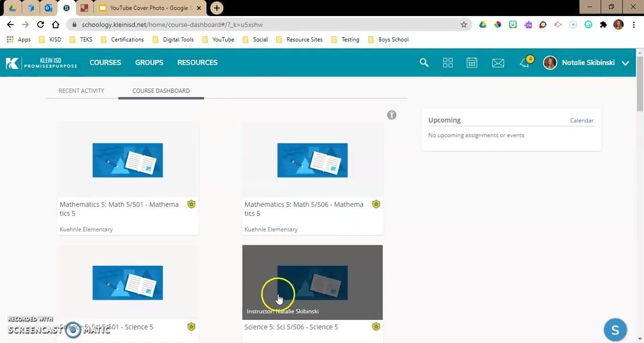644x343 pixels.
Task: Click the address bar URL
Action: [172, 25]
